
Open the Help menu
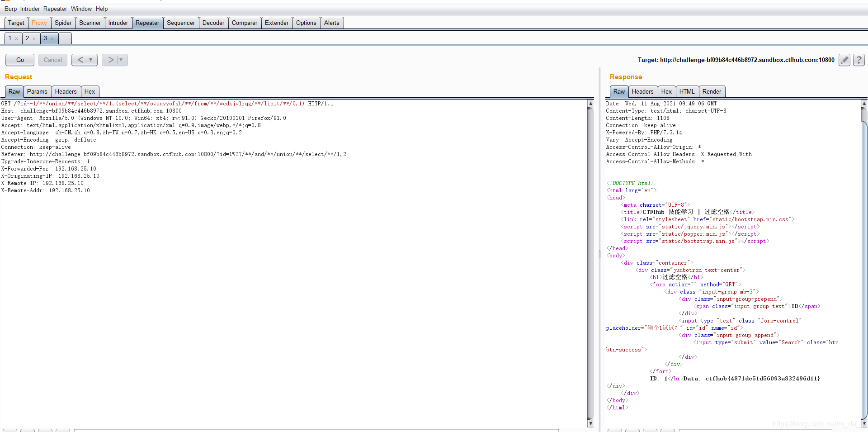point(102,9)
